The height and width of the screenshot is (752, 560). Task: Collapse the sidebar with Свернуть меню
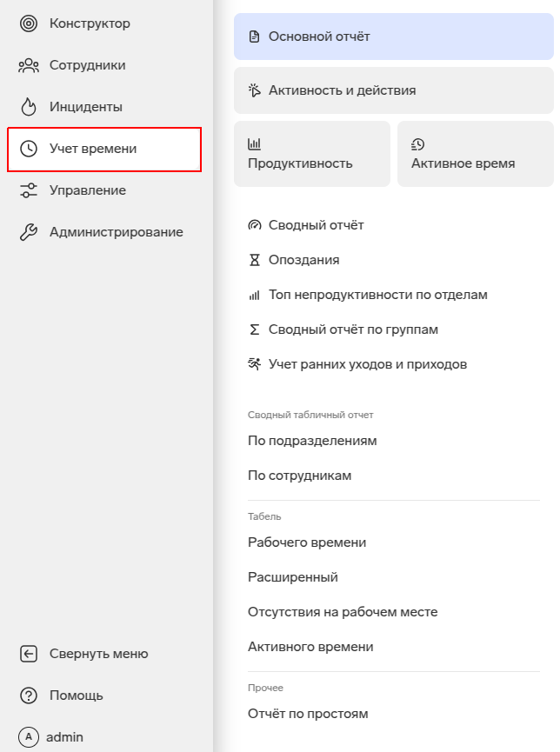(x=98, y=654)
